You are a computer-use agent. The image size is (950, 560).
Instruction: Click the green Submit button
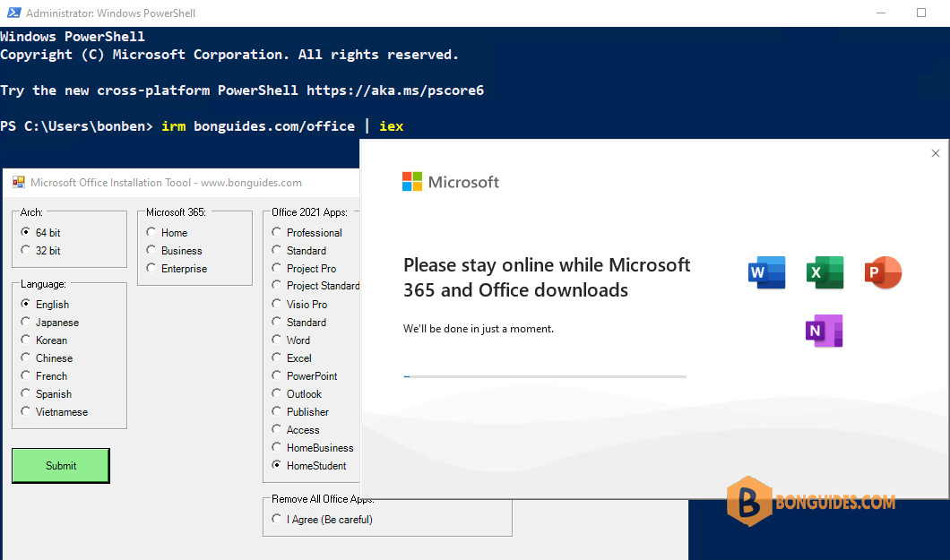point(61,466)
